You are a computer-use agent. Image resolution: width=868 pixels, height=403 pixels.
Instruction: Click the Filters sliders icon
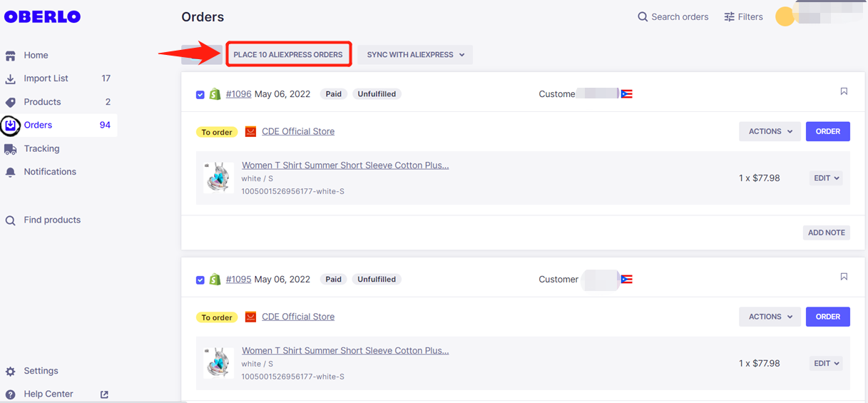point(729,17)
